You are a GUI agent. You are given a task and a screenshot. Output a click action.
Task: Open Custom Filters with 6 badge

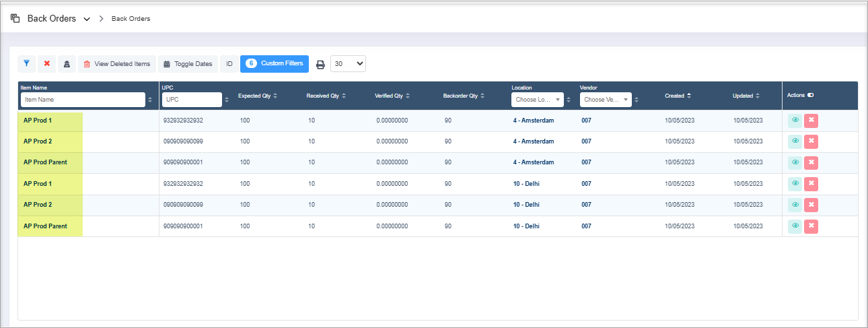[x=275, y=64]
